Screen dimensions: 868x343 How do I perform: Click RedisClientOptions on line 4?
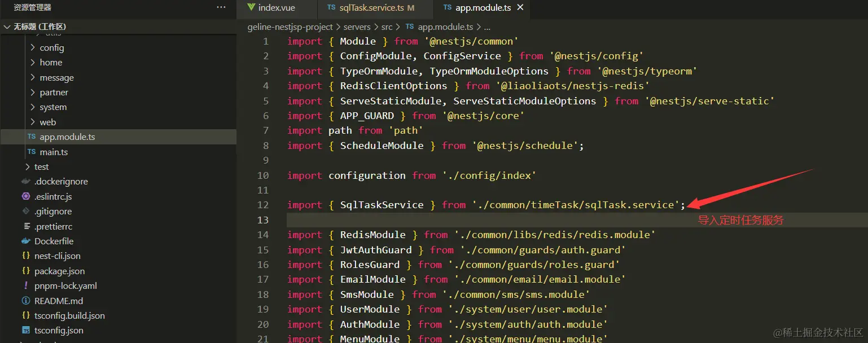click(x=393, y=86)
